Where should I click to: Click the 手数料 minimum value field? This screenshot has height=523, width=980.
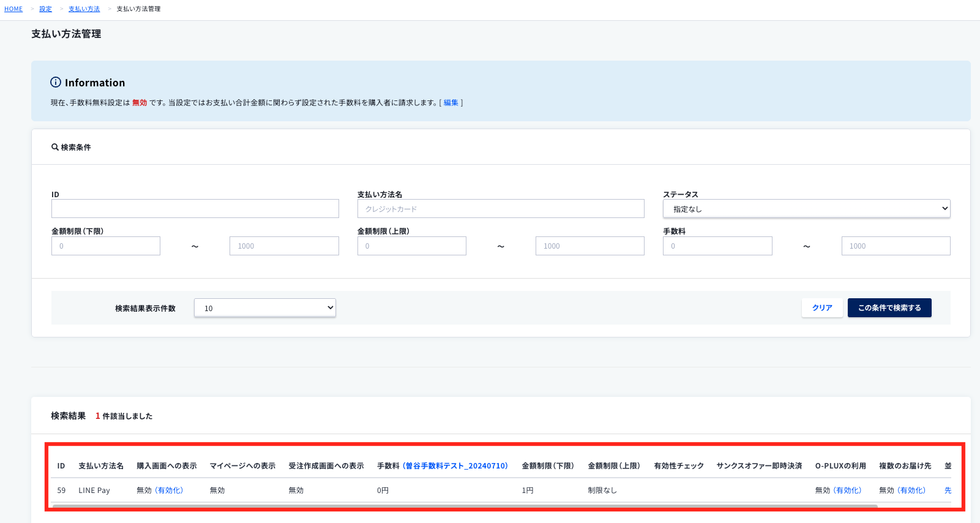(x=717, y=246)
